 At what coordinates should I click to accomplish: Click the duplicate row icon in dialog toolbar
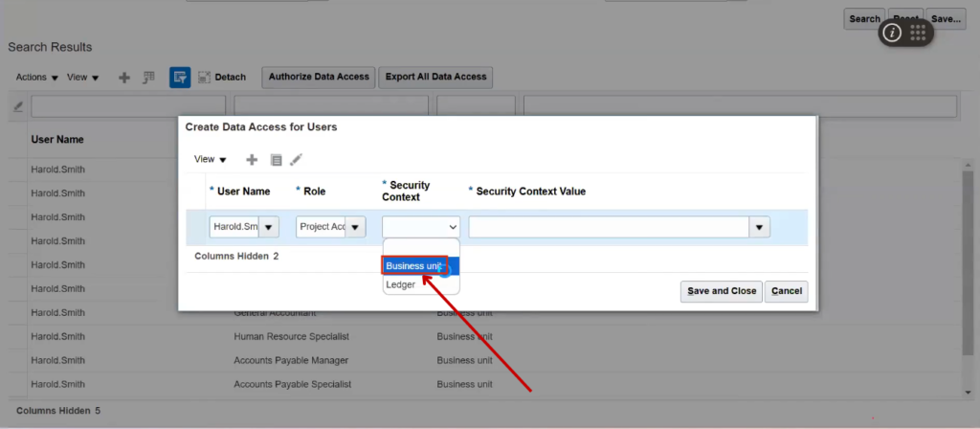click(276, 160)
